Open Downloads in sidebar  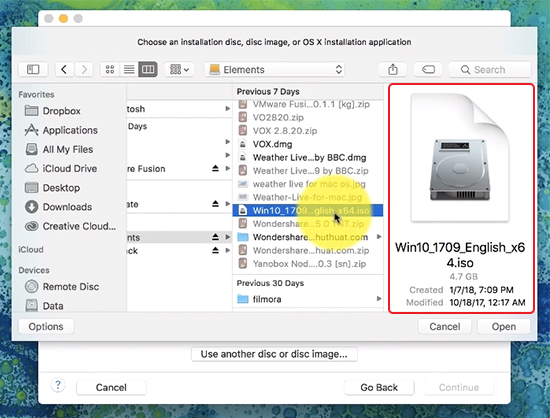click(58, 207)
